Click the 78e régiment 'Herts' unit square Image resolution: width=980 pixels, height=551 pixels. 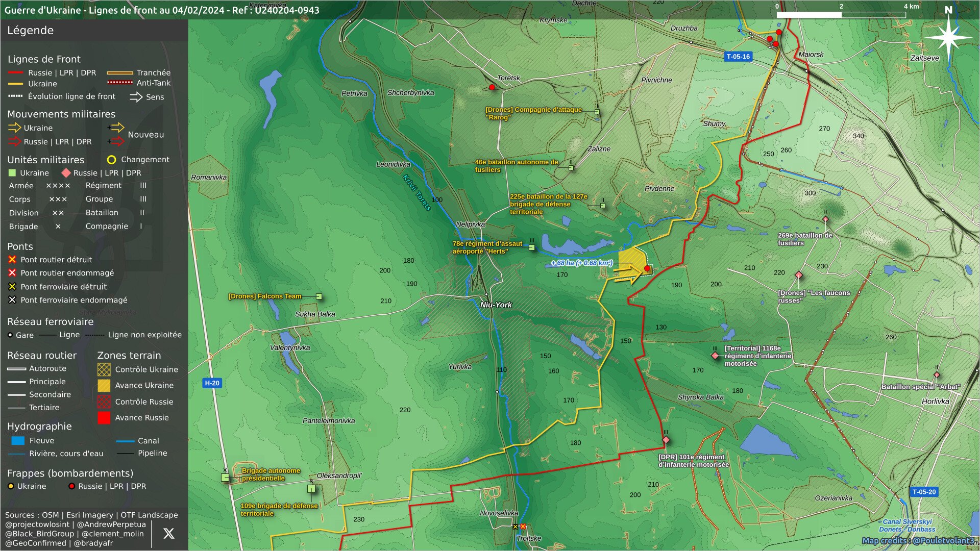pos(532,247)
